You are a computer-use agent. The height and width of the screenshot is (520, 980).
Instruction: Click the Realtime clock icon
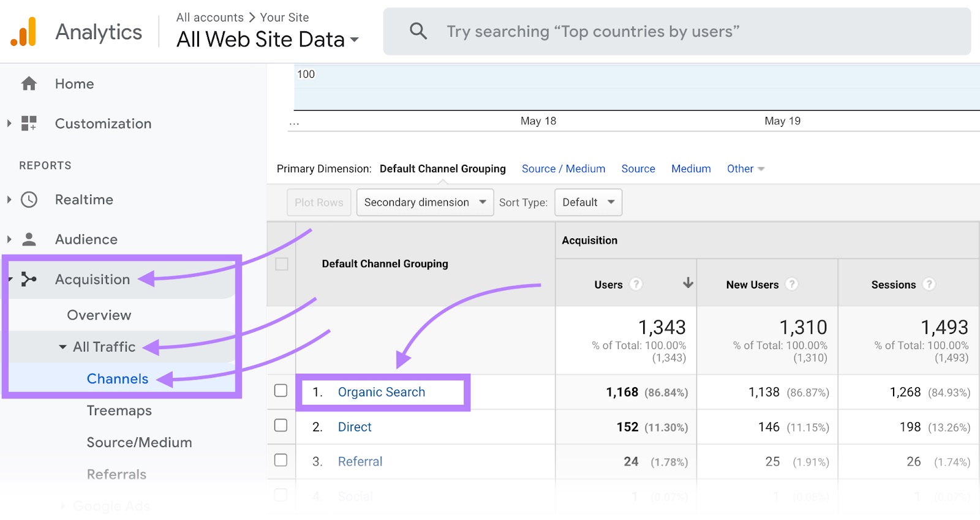coord(29,200)
